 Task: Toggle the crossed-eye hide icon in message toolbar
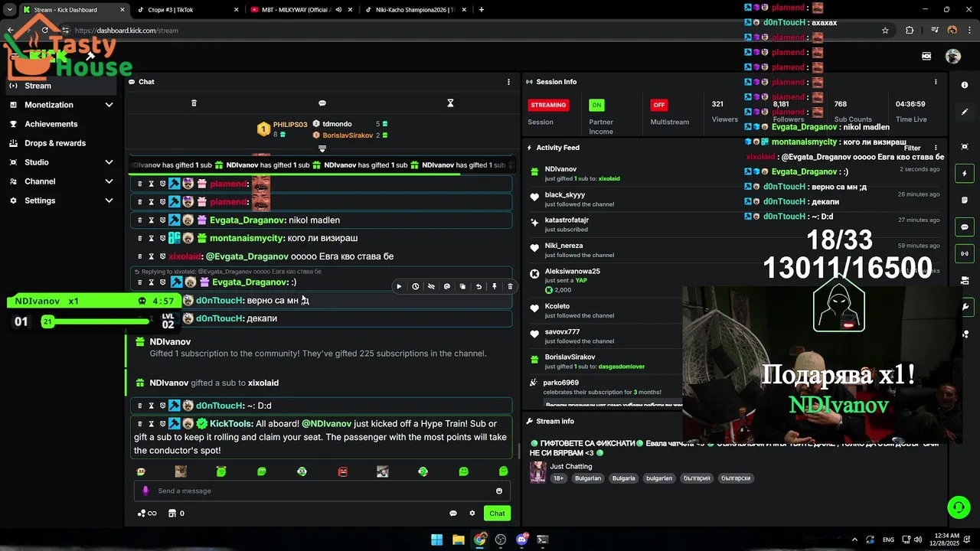(x=431, y=287)
